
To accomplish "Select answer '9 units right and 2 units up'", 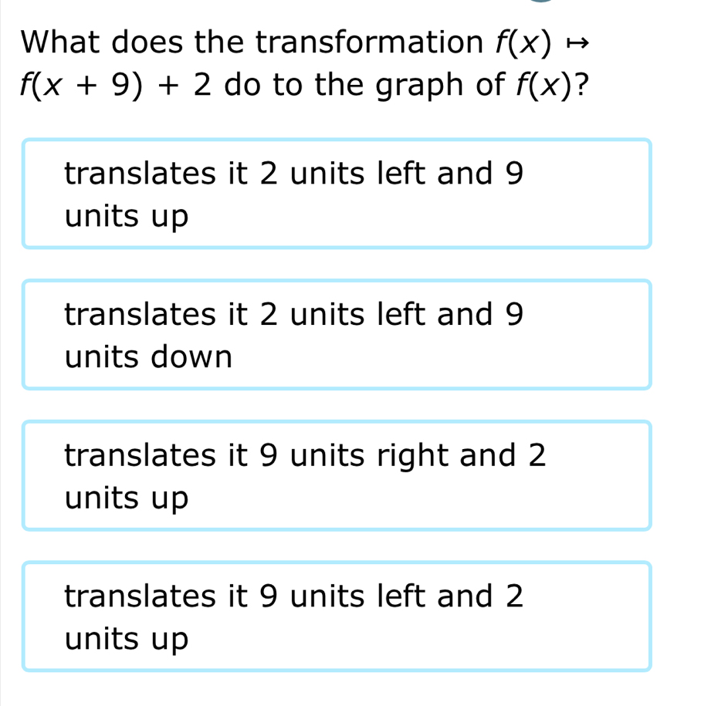I will 337,476.
